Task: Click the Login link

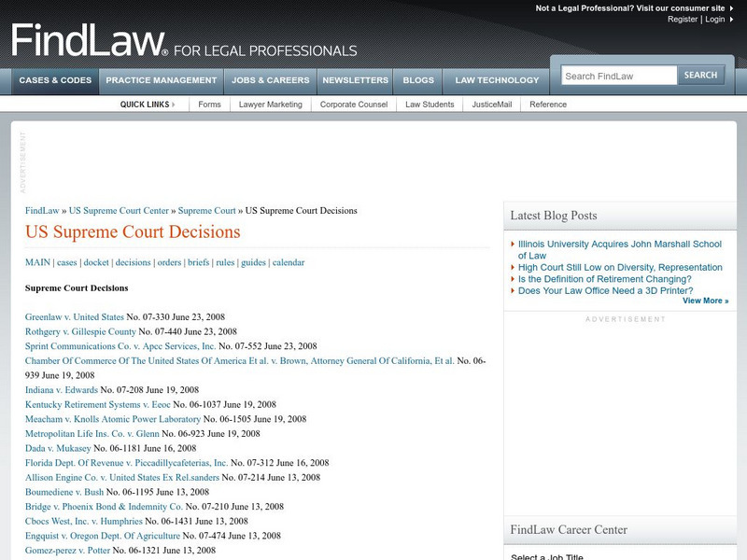Action: click(x=714, y=20)
